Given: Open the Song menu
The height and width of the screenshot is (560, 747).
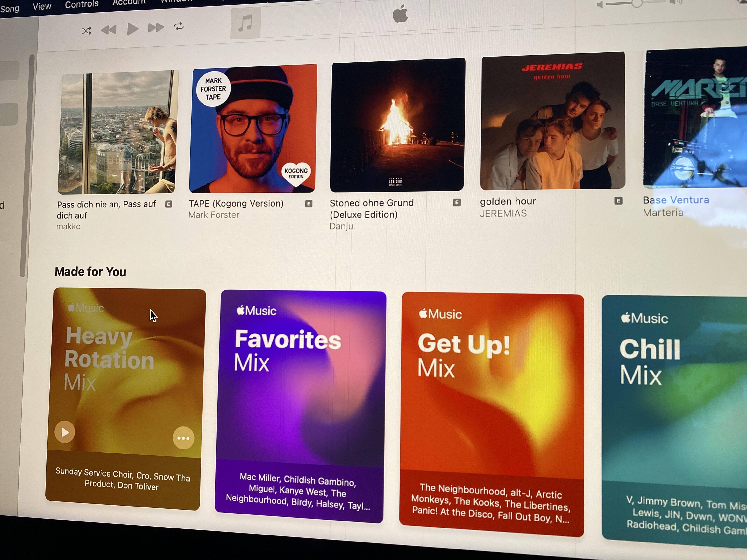Looking at the screenshot, I should tap(10, 9).
